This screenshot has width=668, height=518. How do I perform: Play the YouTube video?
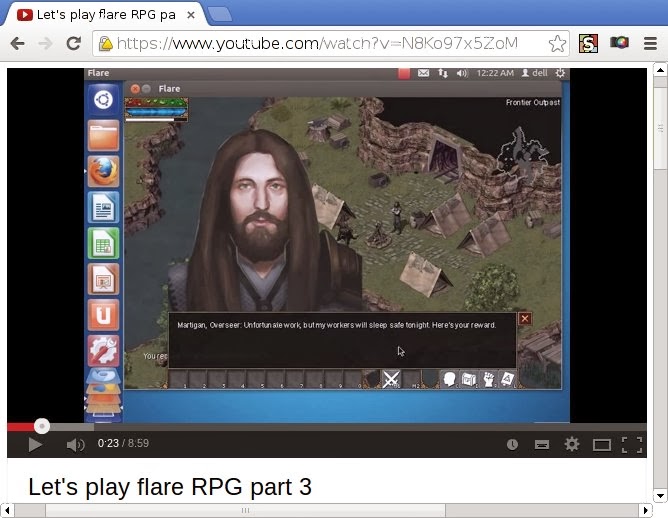click(35, 445)
